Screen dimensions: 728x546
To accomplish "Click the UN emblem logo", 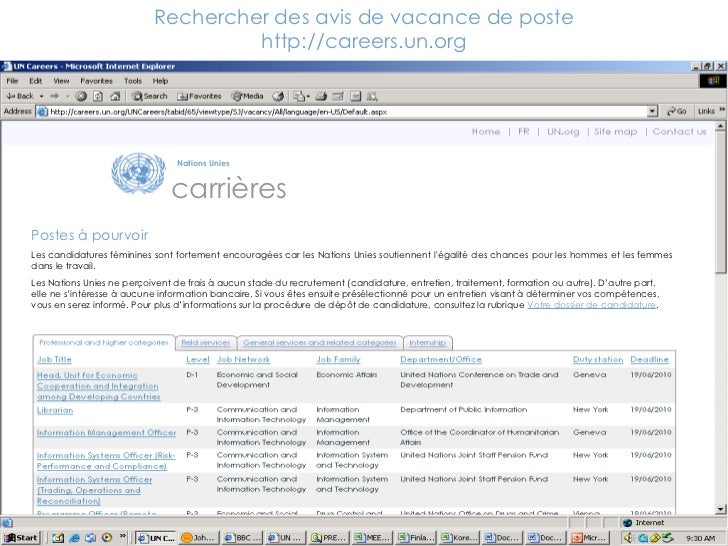I will pos(138,173).
